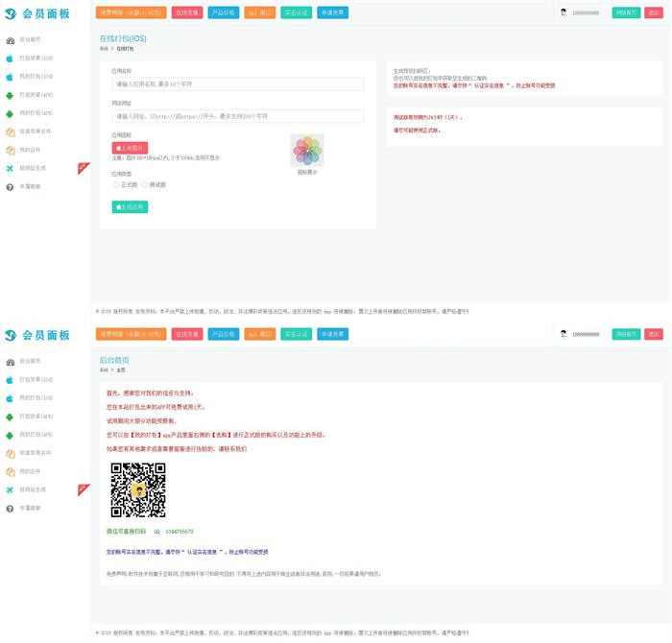Click red 上传图片 upload button
This screenshot has height=643, width=672.
click(x=130, y=148)
